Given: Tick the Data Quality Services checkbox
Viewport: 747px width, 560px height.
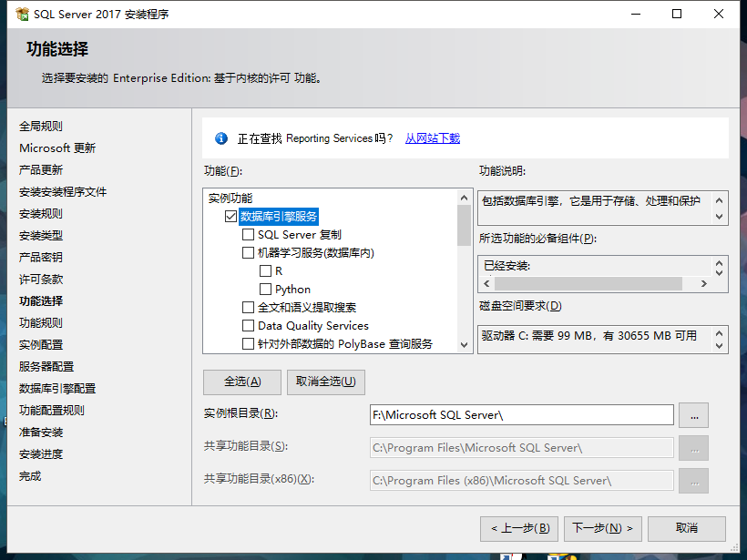Looking at the screenshot, I should [248, 326].
